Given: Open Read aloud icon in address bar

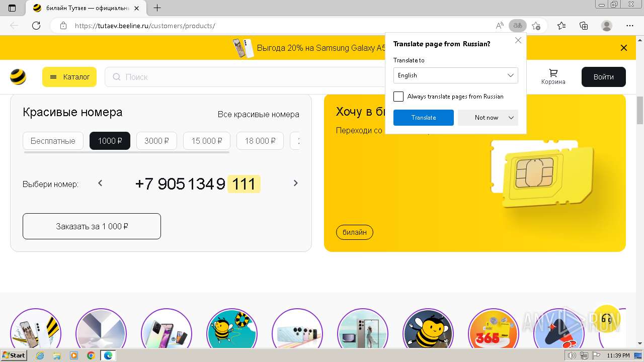Looking at the screenshot, I should 500,26.
